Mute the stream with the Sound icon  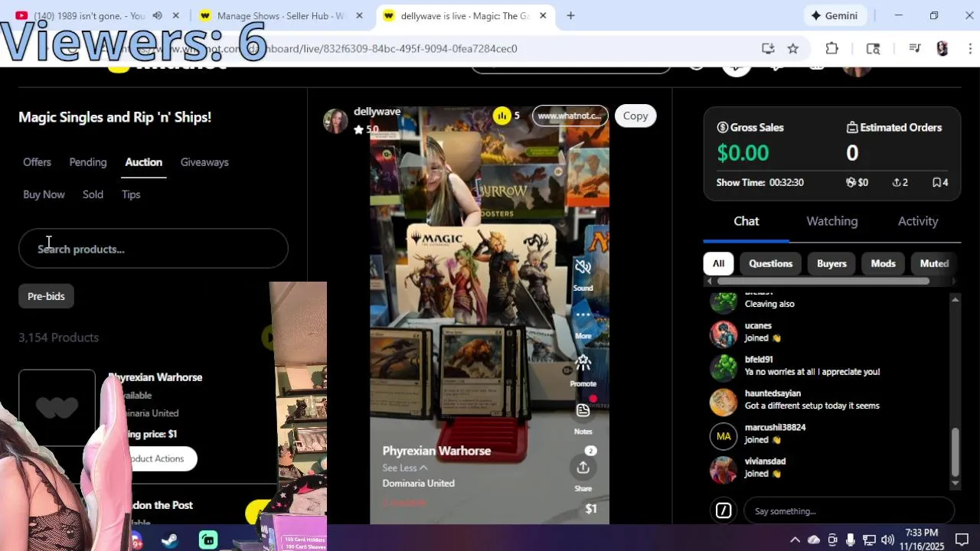click(x=583, y=267)
